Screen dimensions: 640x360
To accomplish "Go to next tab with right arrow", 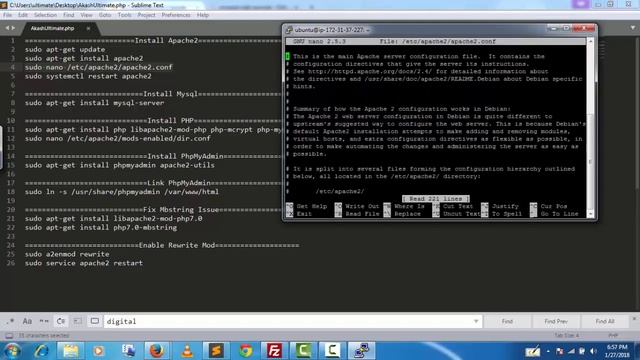I will coord(13,28).
